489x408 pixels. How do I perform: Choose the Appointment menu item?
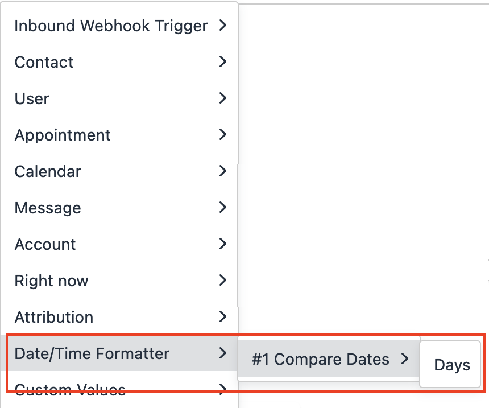click(119, 135)
